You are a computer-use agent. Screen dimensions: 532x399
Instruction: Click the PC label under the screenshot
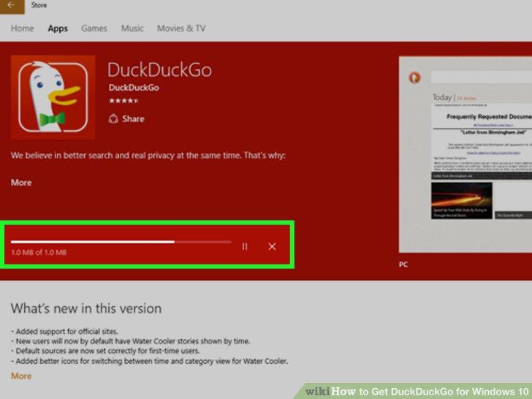tap(403, 265)
